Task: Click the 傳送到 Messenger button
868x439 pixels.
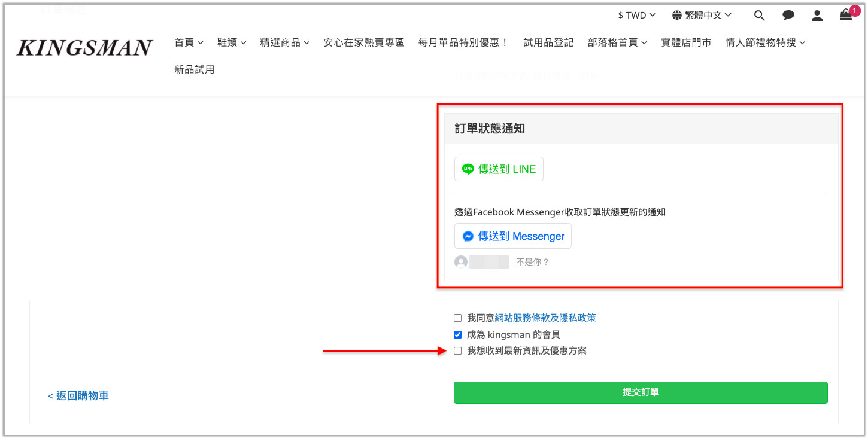Action: 513,236
